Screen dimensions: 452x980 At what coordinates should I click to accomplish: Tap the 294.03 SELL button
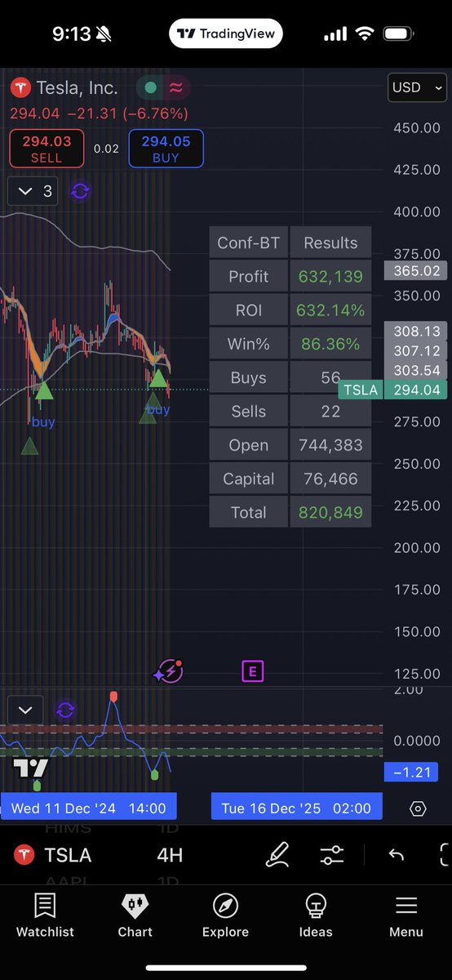tap(47, 149)
